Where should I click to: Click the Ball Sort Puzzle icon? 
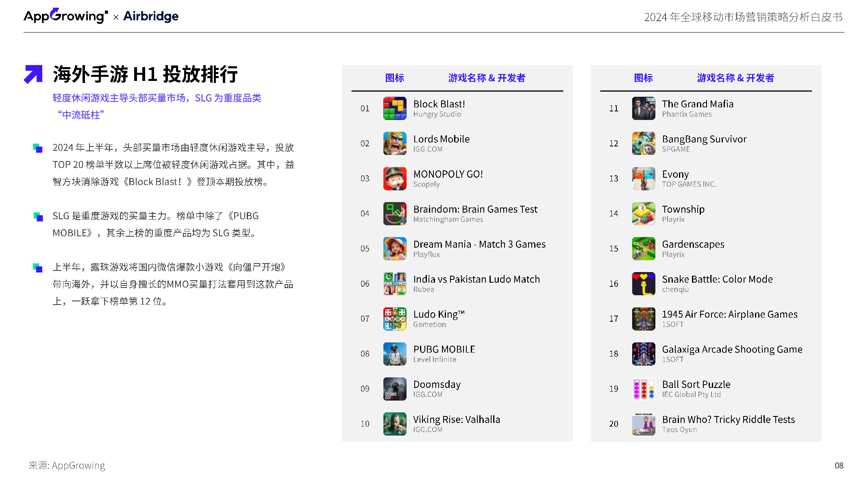pyautogui.click(x=643, y=389)
